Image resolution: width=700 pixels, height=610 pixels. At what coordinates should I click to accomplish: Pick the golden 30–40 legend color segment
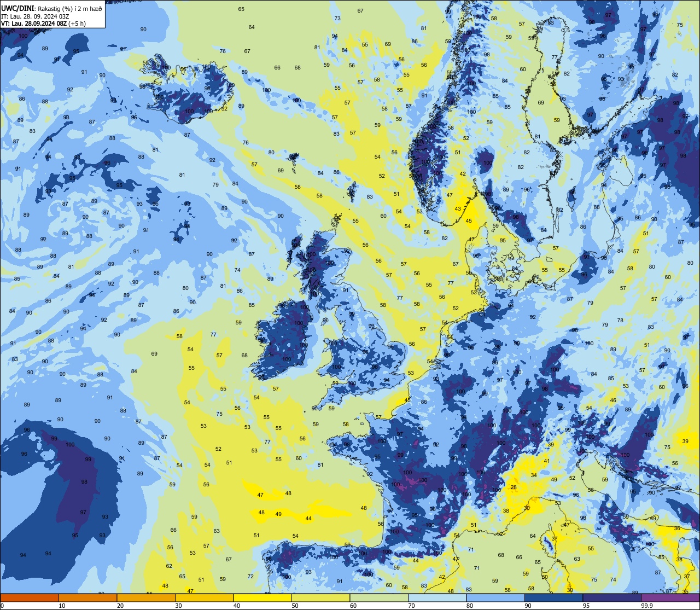tap(204, 597)
